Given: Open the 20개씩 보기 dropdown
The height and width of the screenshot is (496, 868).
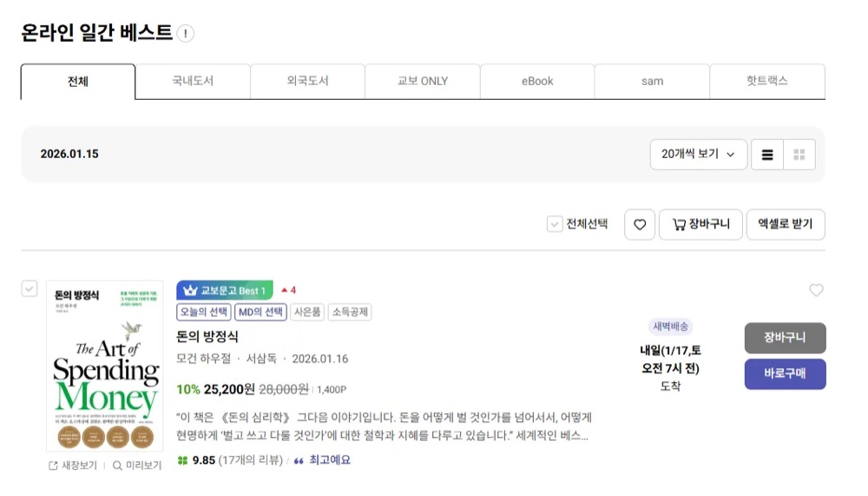Looking at the screenshot, I should 699,154.
